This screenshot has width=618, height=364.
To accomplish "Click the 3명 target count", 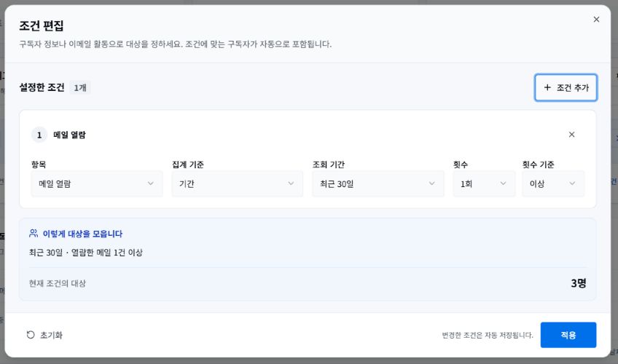I will tap(578, 283).
